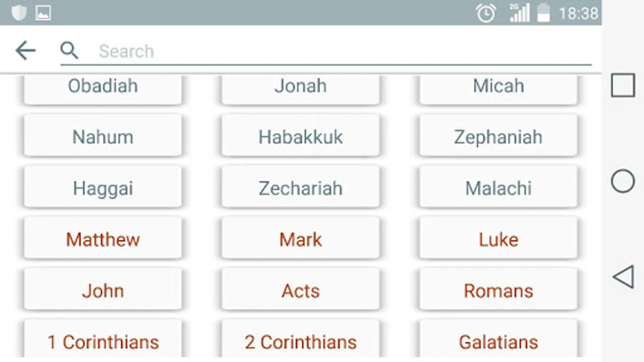The width and height of the screenshot is (644, 362).
Task: Tap the Android recent apps square
Action: (x=623, y=85)
